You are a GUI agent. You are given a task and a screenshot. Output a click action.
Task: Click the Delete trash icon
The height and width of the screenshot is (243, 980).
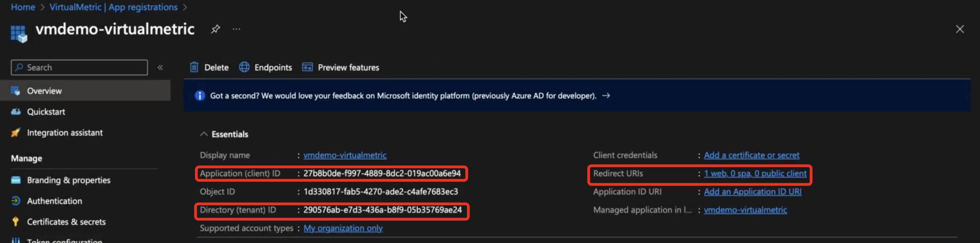click(x=194, y=67)
